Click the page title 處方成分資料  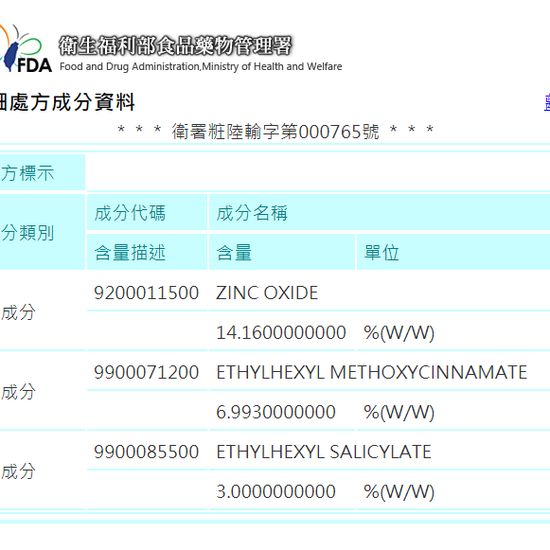pos(67,102)
